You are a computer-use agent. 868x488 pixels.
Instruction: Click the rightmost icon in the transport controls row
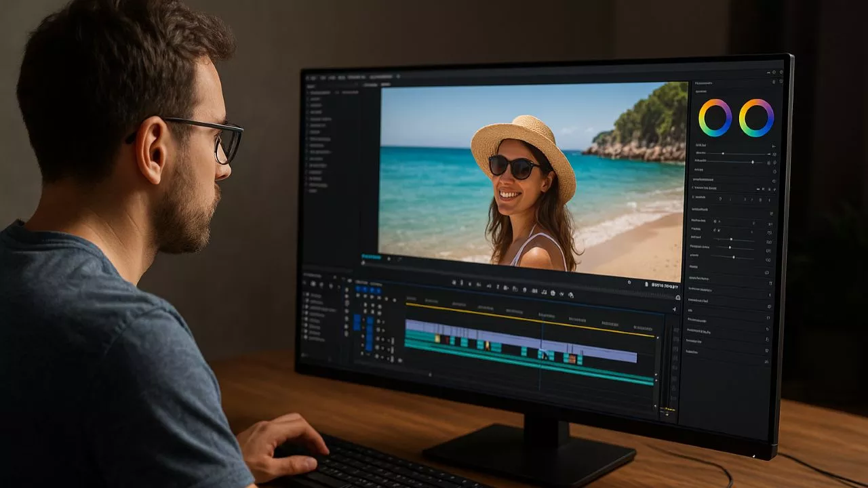(571, 295)
